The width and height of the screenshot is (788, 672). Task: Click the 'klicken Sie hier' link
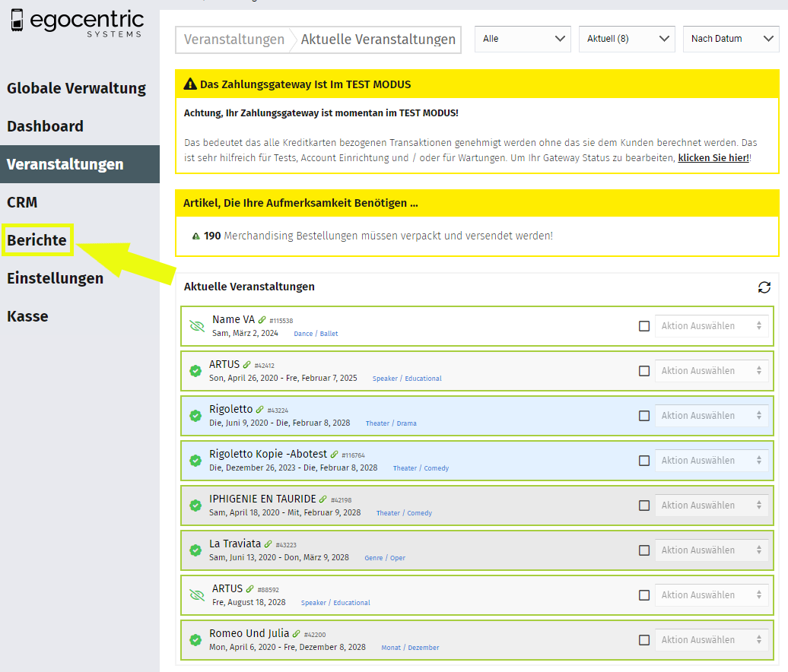point(713,158)
